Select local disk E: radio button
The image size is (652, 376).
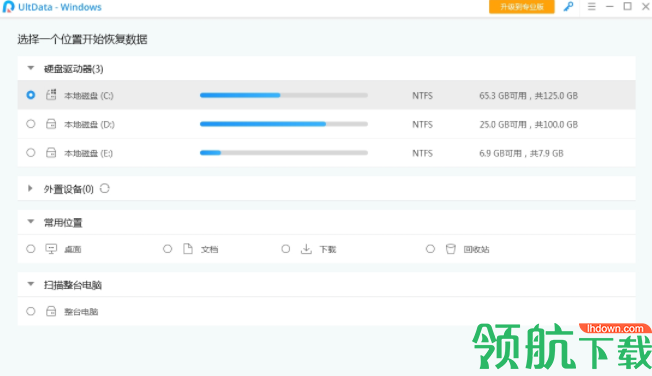31,153
